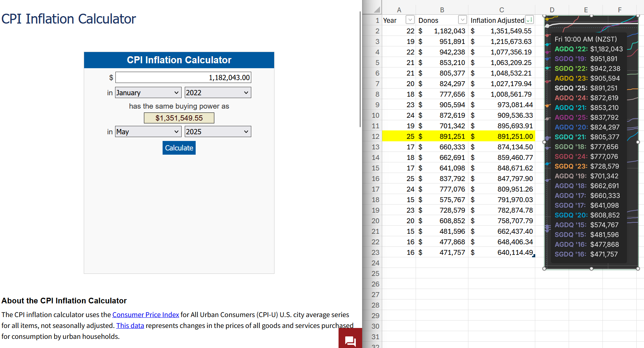Select the $1,351,549.55 result box

pyautogui.click(x=179, y=118)
